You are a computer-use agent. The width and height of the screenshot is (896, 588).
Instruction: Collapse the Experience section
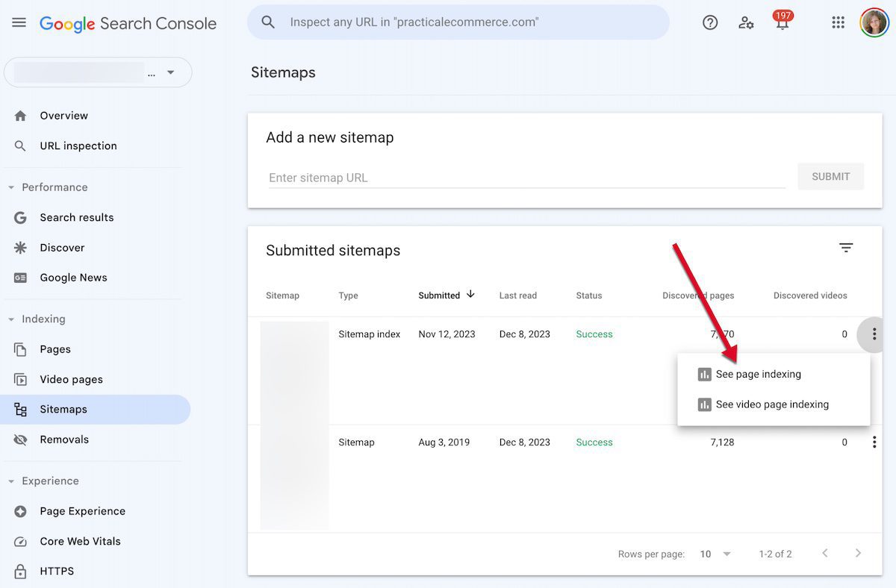click(11, 481)
